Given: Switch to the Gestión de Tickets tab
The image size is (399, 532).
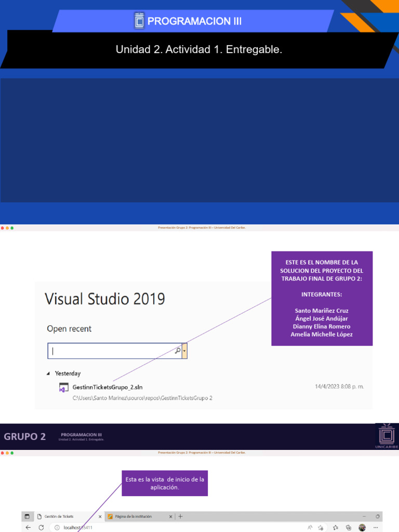Looking at the screenshot, I should (59, 516).
